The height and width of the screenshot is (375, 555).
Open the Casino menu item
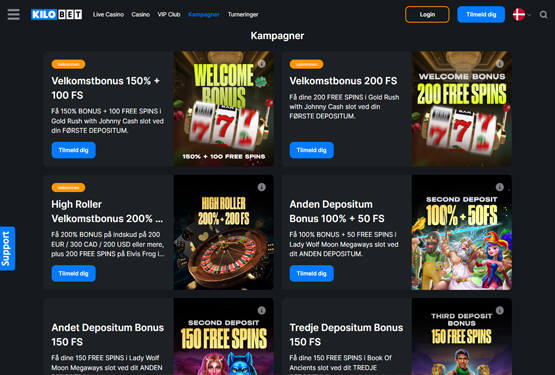click(141, 15)
